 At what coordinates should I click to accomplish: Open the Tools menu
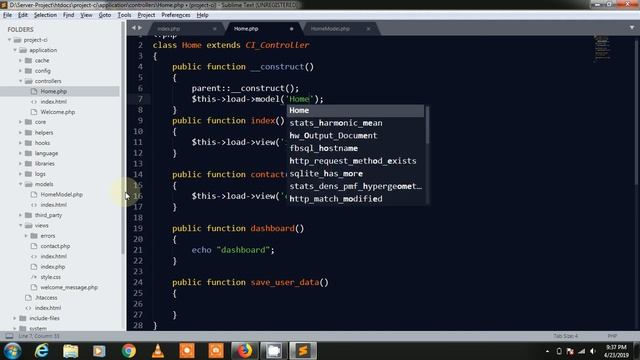[124, 15]
